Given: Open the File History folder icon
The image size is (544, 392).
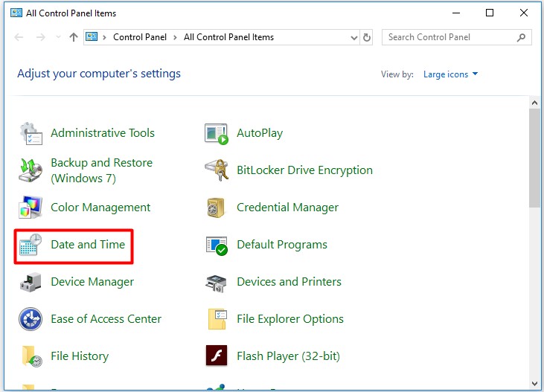Looking at the screenshot, I should click(31, 356).
